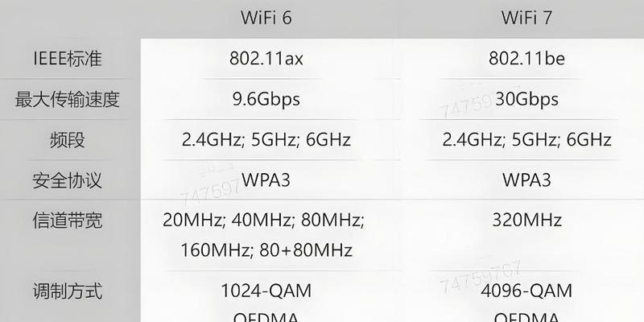Select the 9.6Gbps speed value
The height and width of the screenshot is (322, 644).
(266, 99)
